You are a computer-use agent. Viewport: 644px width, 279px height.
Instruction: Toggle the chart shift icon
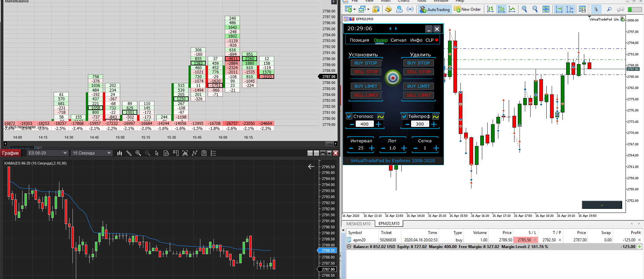(570, 9)
